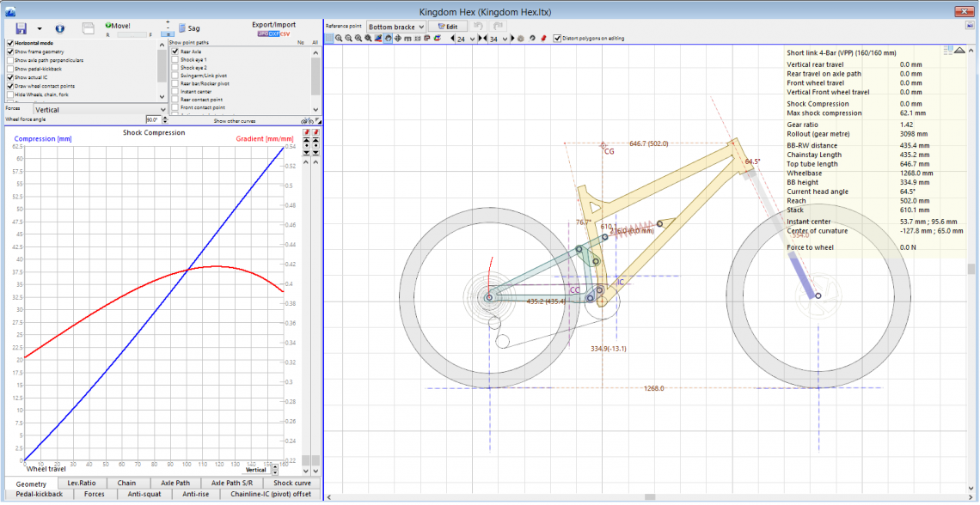Click the Sag icon in the toolbar
Screen dimensions: 980x505
(181, 28)
